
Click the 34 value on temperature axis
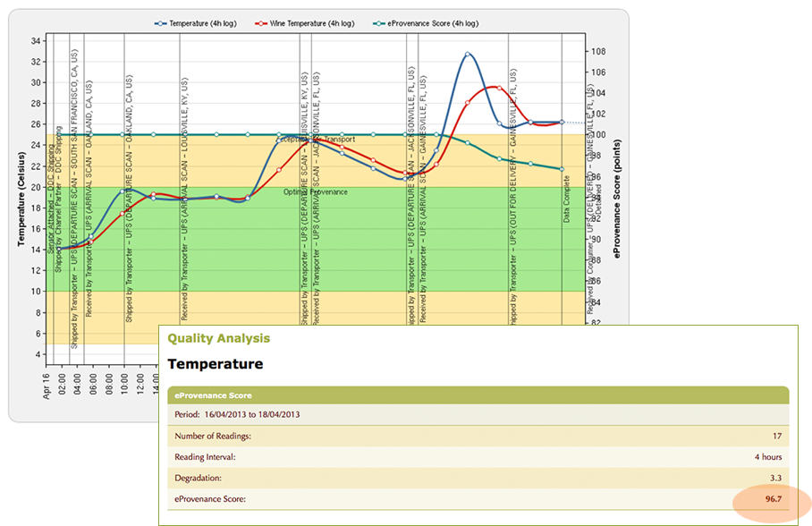coord(36,41)
